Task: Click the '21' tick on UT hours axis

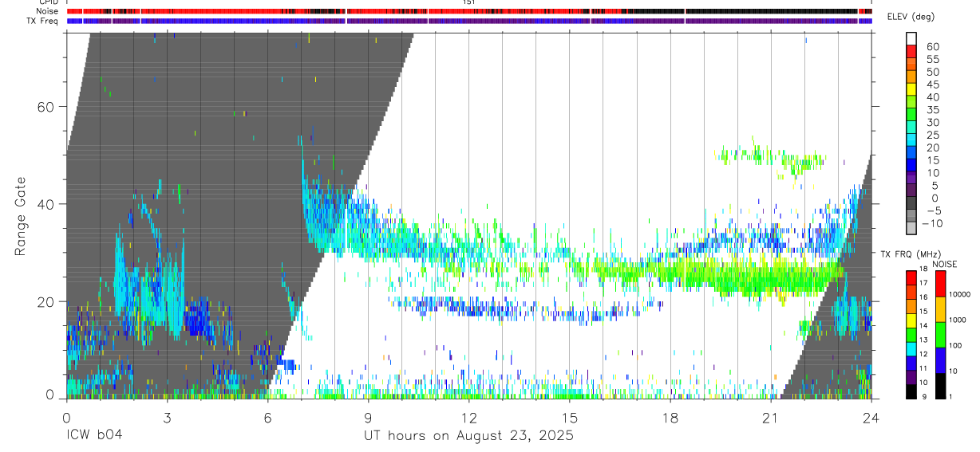Action: [770, 417]
